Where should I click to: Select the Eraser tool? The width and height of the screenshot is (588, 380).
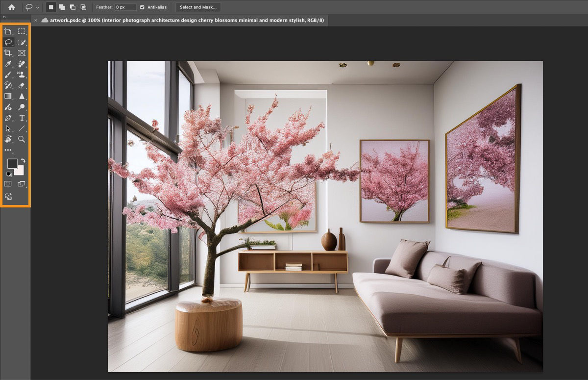click(x=22, y=85)
